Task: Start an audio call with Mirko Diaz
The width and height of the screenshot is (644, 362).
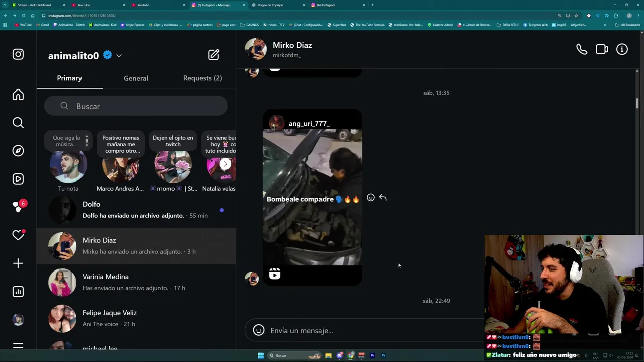Action: (x=582, y=49)
